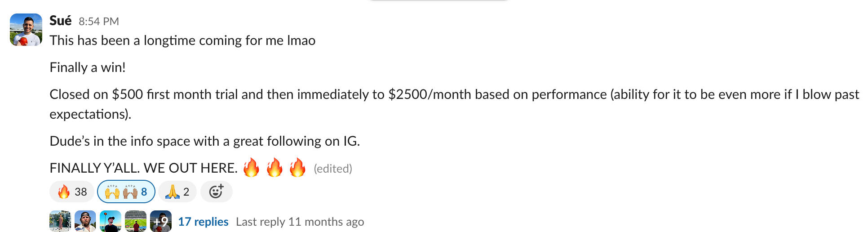Click the Finally a win! message line
This screenshot has width=868, height=232.
88,67
